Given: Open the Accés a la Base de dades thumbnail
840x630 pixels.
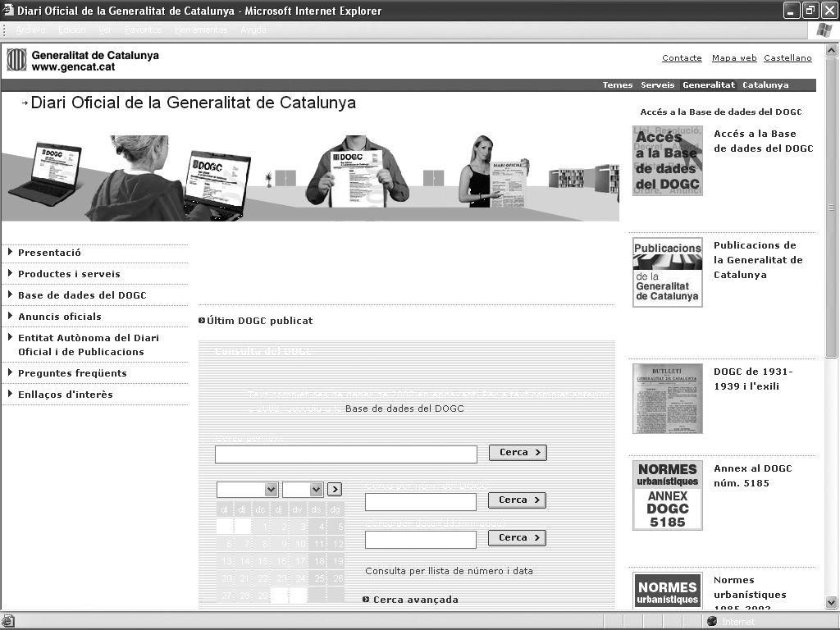Looking at the screenshot, I should (668, 161).
